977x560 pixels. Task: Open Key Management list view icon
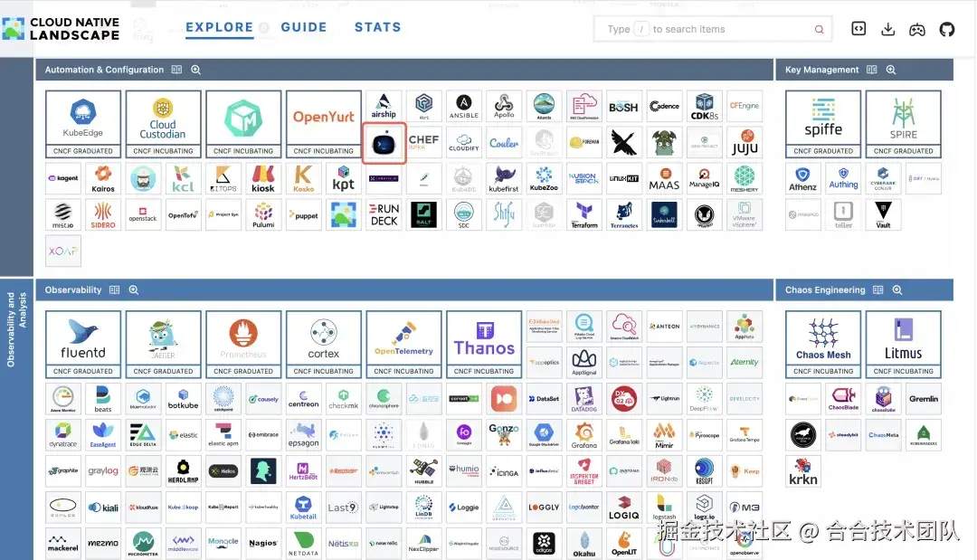(872, 70)
